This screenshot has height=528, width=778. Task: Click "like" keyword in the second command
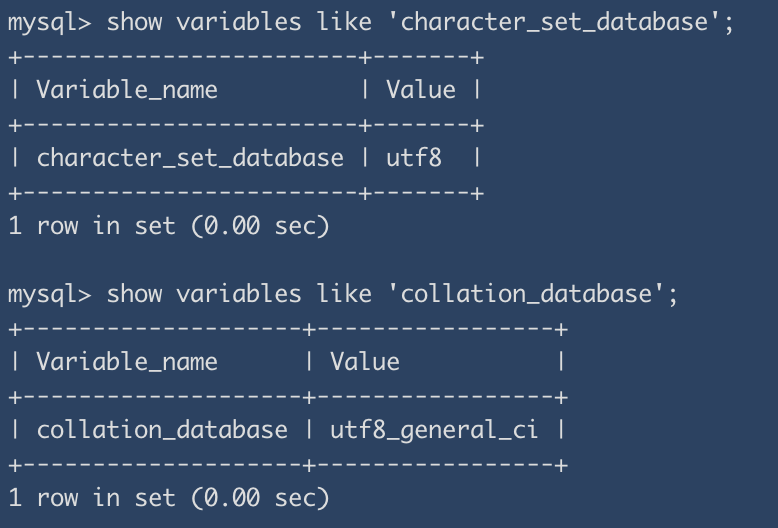[x=343, y=294]
